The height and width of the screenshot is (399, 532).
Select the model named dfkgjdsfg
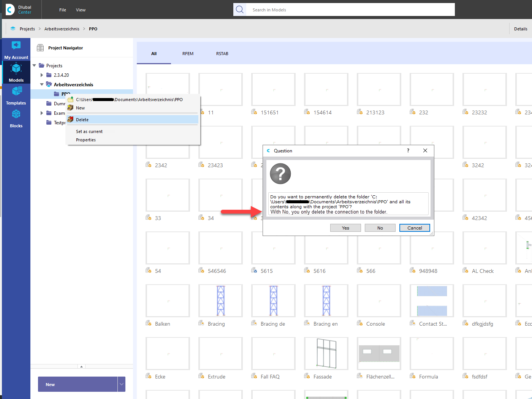tap(483, 324)
